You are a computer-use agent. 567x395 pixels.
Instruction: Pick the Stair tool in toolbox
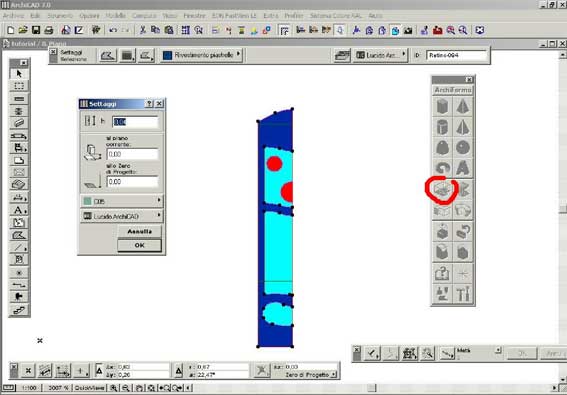pos(19,310)
